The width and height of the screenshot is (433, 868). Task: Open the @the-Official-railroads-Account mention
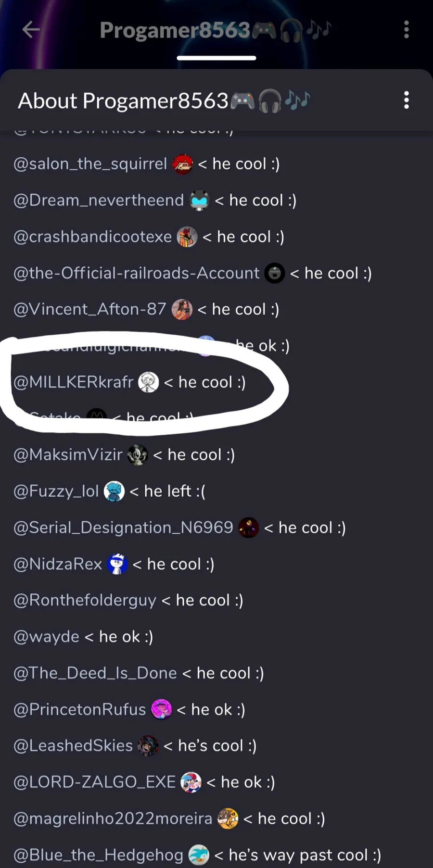(x=137, y=273)
